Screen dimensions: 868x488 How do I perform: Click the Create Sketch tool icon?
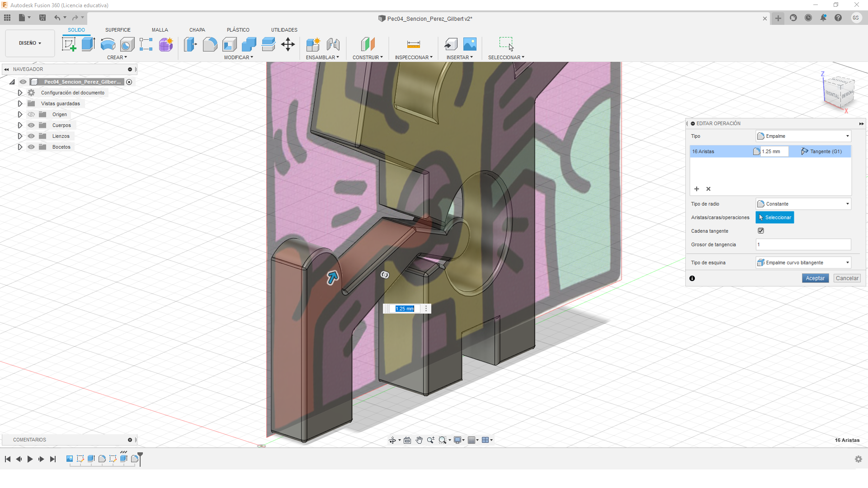(69, 44)
